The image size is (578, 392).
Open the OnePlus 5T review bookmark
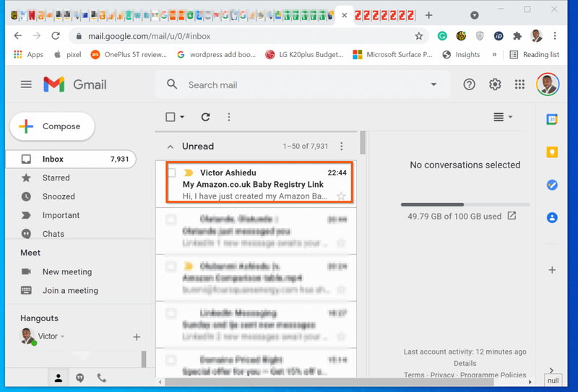coord(129,55)
